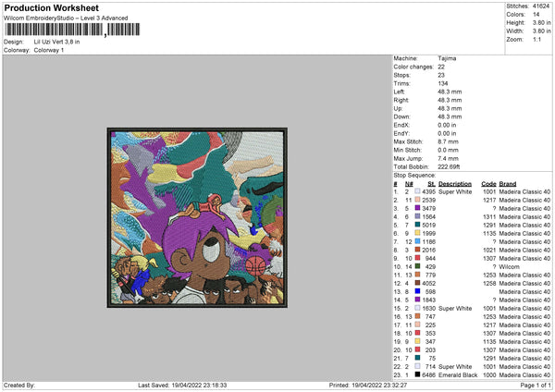Click the Total Bobbin value '222.69ft'
The image size is (555, 392).
click(449, 166)
